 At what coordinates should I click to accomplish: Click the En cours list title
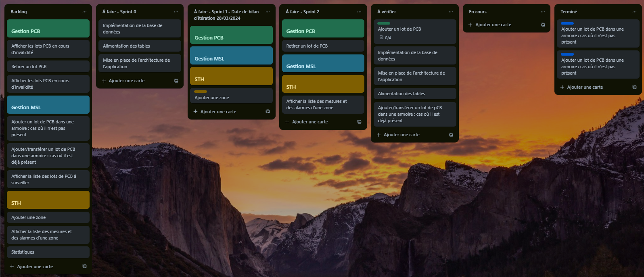click(478, 12)
